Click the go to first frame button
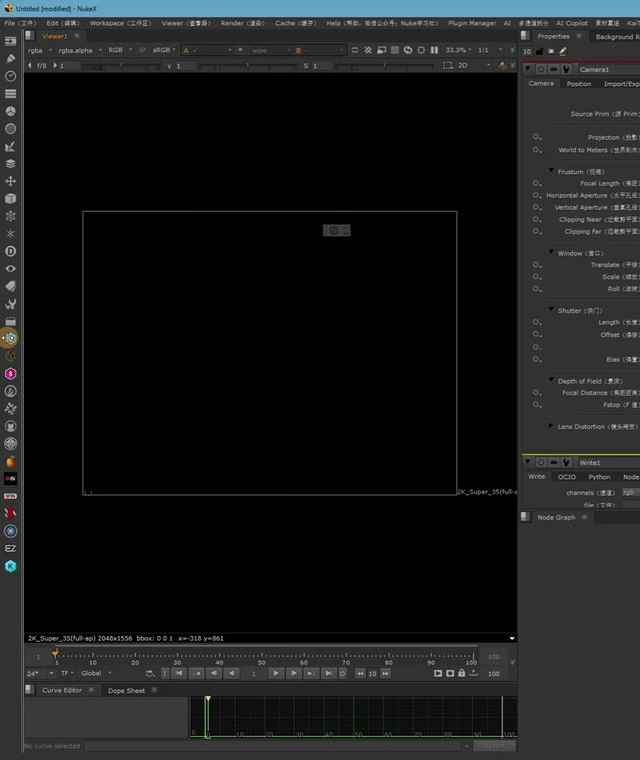Image resolution: width=640 pixels, height=760 pixels. [179, 673]
